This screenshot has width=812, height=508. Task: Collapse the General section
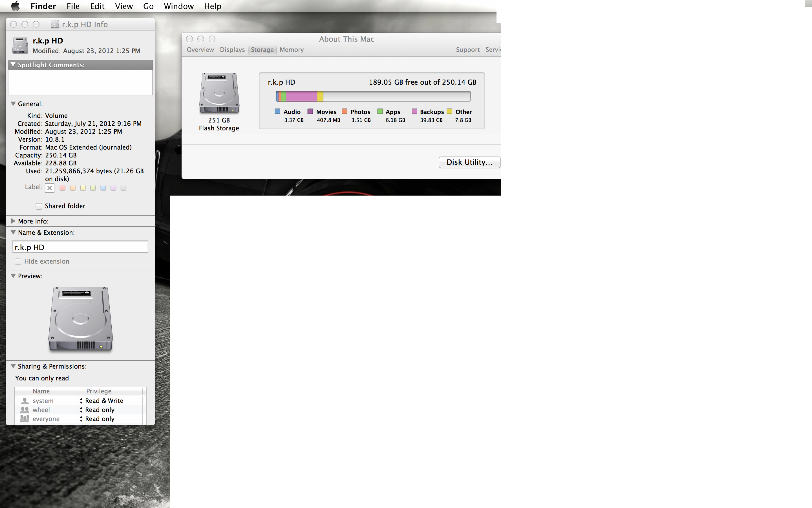point(13,104)
